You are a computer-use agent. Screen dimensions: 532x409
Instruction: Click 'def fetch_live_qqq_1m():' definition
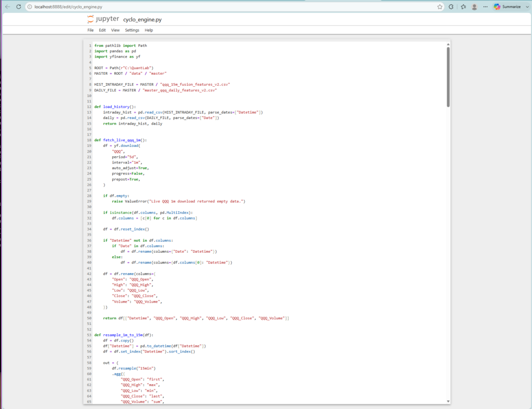coord(121,140)
